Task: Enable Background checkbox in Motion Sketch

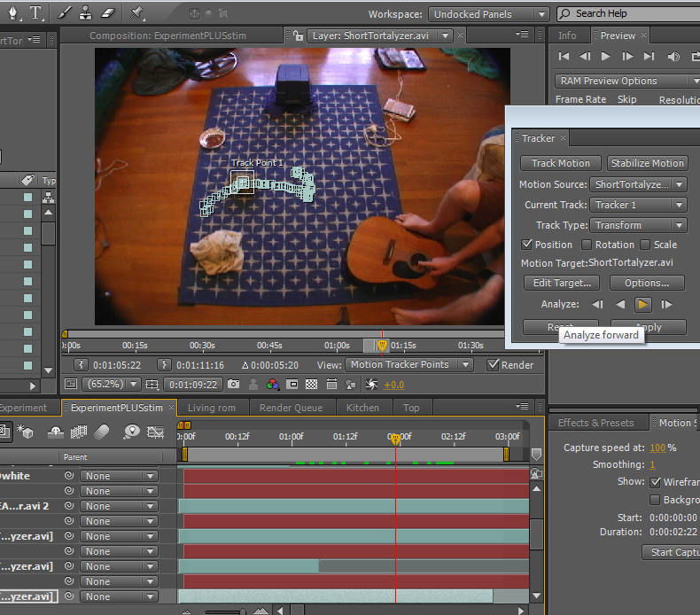Action: tap(655, 500)
